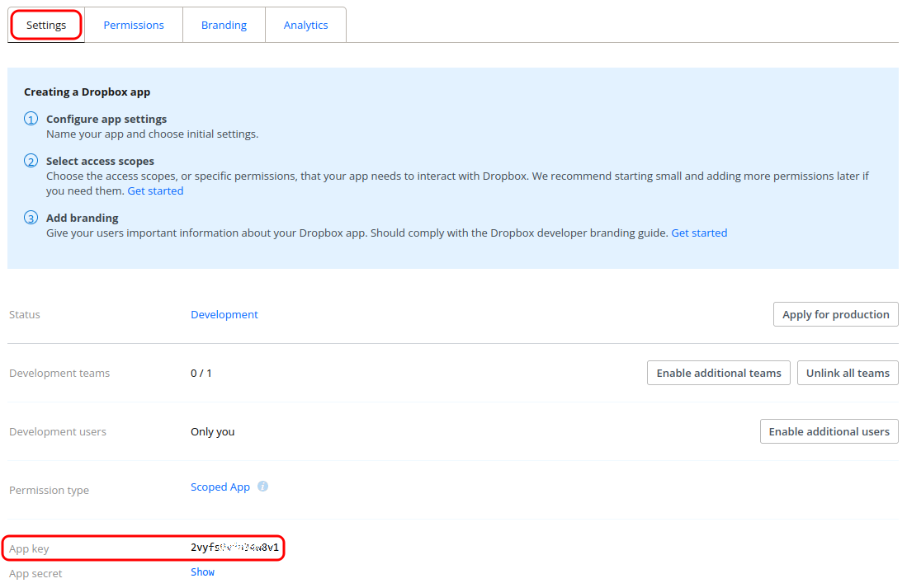
Task: Click Get started link for branding guide
Action: coord(699,233)
